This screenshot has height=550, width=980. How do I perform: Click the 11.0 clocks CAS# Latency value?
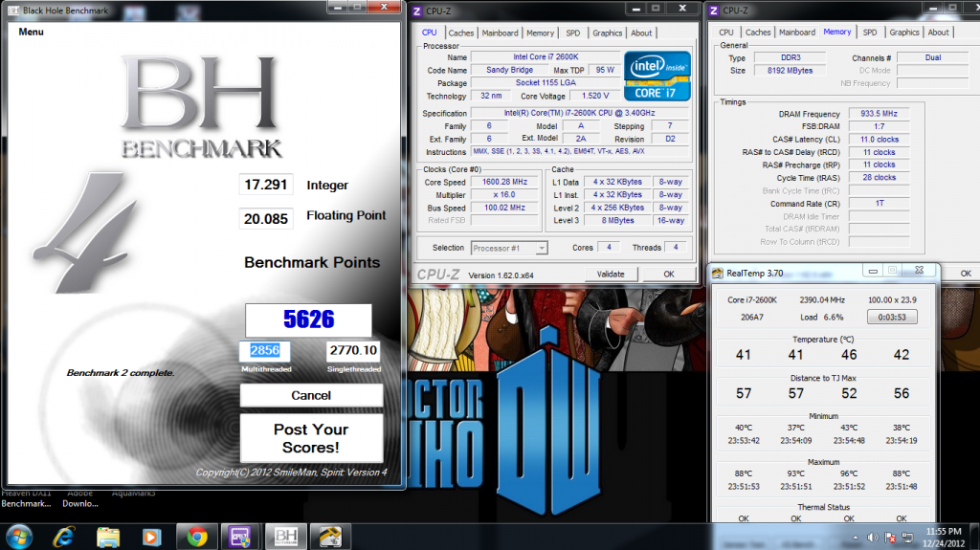(879, 140)
